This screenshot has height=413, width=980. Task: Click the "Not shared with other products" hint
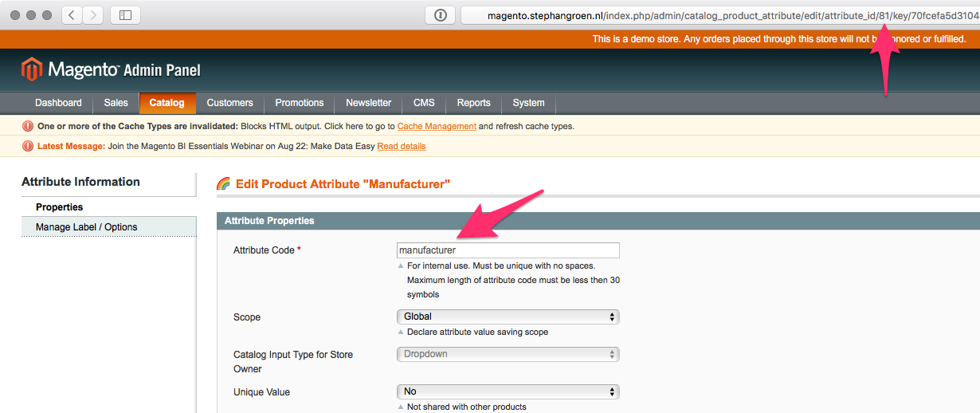(x=466, y=407)
